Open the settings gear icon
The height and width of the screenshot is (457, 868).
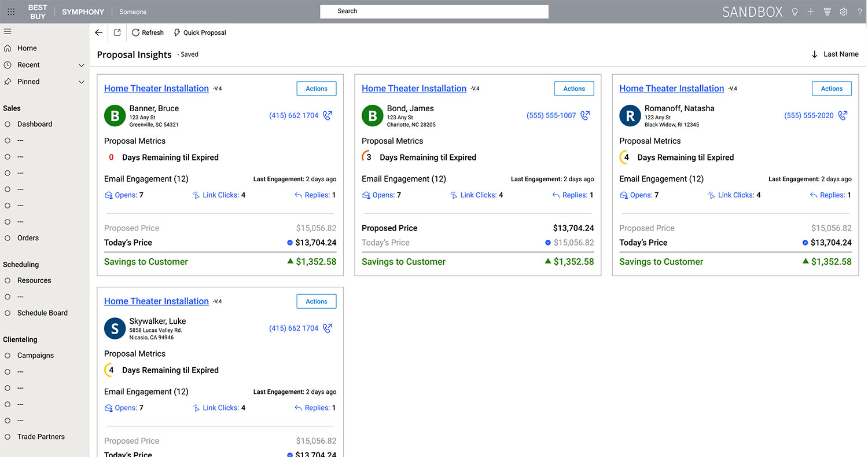pyautogui.click(x=844, y=12)
